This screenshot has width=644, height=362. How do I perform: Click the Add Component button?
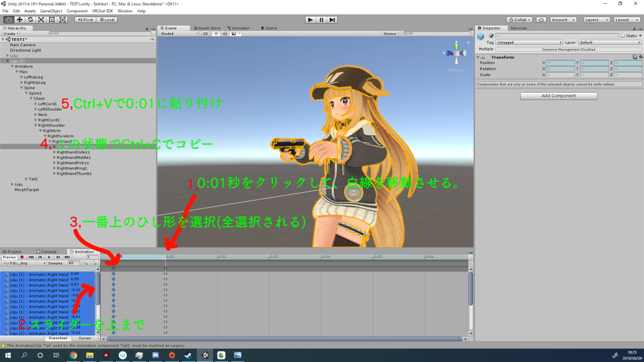coord(559,95)
